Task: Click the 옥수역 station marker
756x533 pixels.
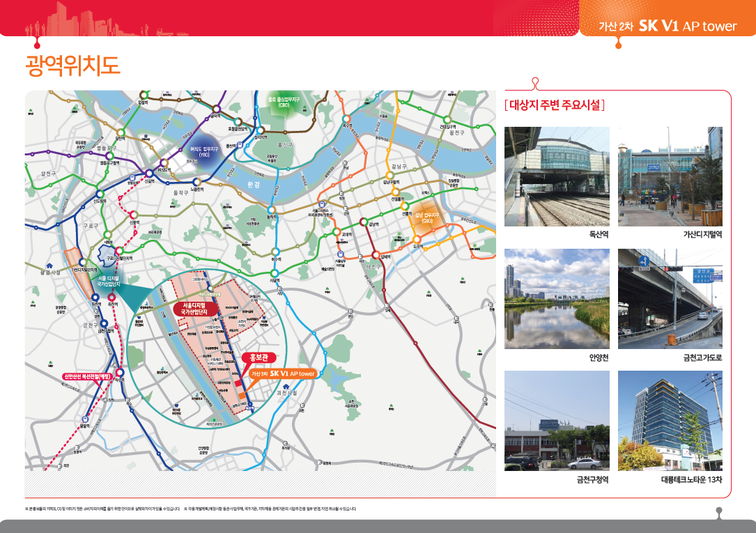Action: [346, 118]
